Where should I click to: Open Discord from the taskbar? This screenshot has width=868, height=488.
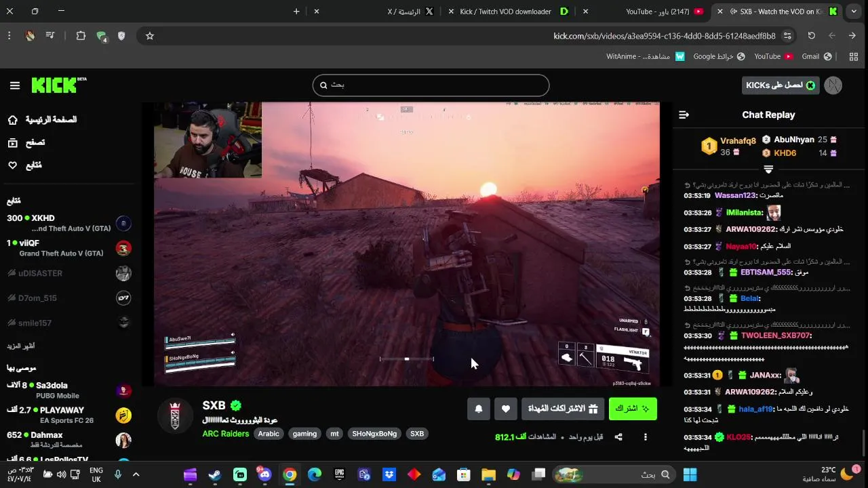pos(264,474)
